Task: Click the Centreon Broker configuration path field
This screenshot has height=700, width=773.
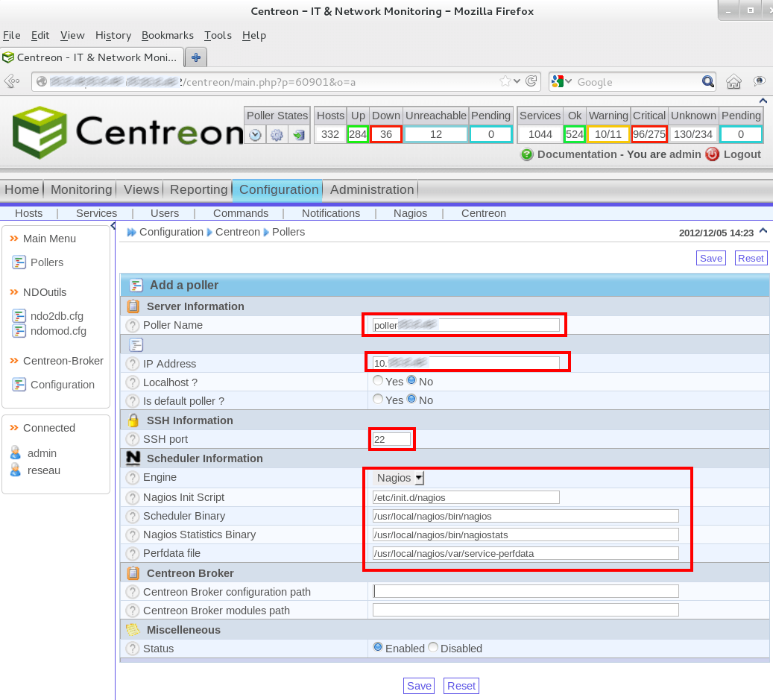Action: pyautogui.click(x=525, y=591)
